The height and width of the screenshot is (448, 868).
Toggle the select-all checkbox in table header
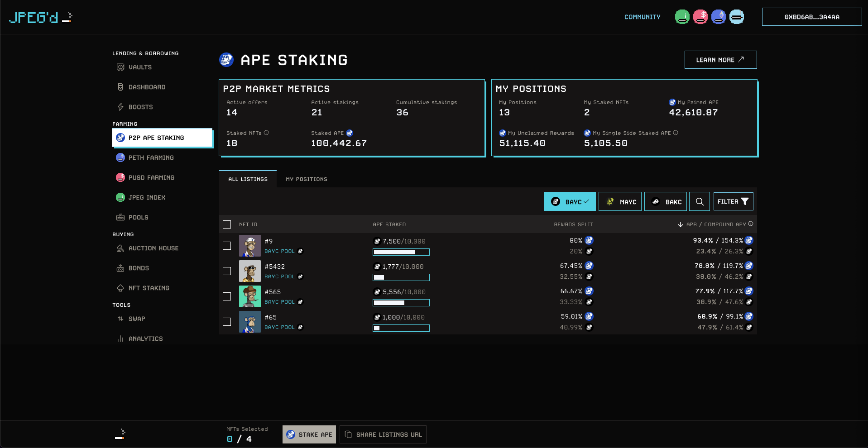[x=227, y=224]
